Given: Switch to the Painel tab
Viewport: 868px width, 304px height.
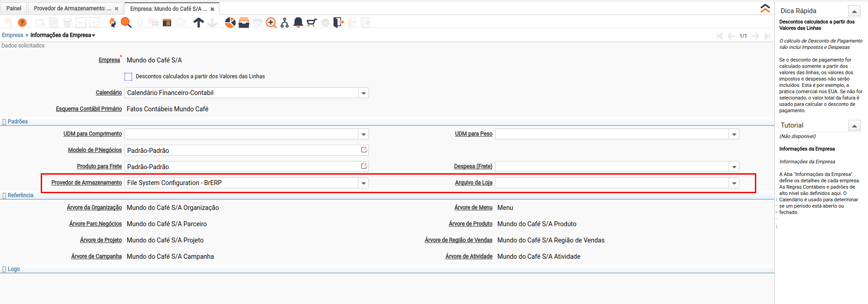Looking at the screenshot, I should point(14,8).
